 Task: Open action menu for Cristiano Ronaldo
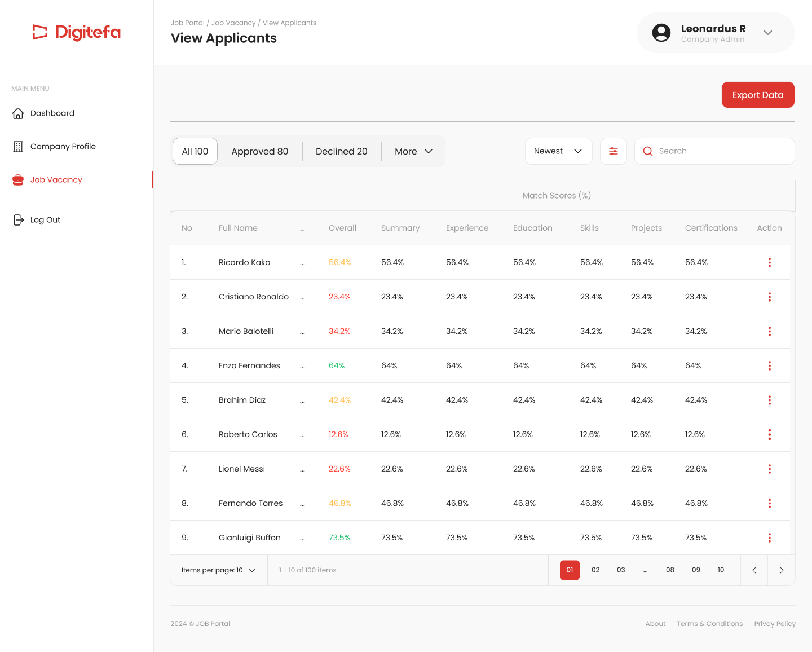coord(770,297)
